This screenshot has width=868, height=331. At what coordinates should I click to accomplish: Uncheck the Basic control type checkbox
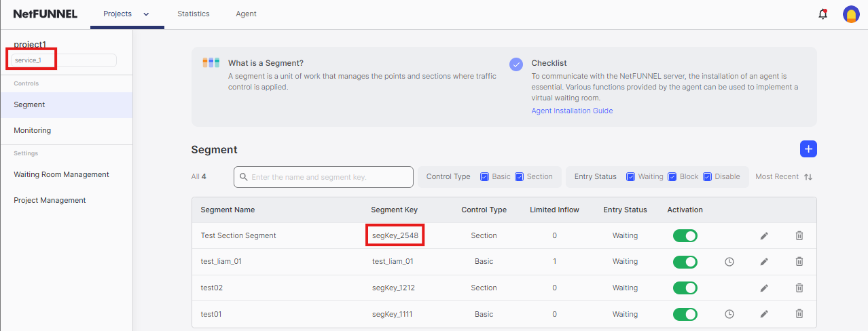[485, 176]
